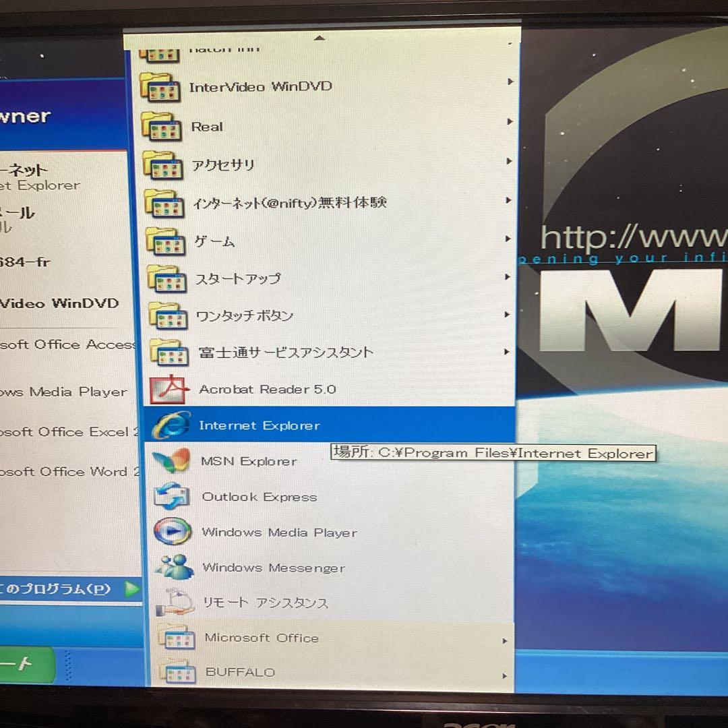728x728 pixels.
Task: Launch the highlighted Internet Explorer entry
Action: click(259, 425)
